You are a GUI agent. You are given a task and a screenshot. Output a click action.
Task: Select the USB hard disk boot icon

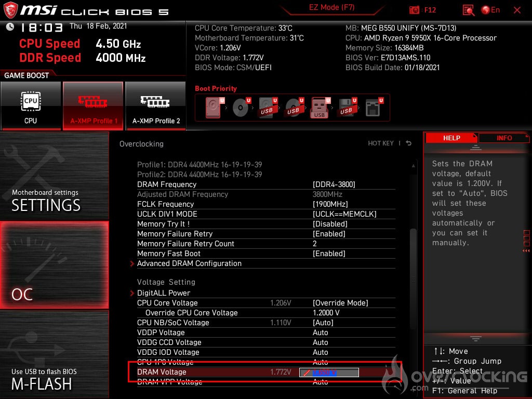click(268, 108)
